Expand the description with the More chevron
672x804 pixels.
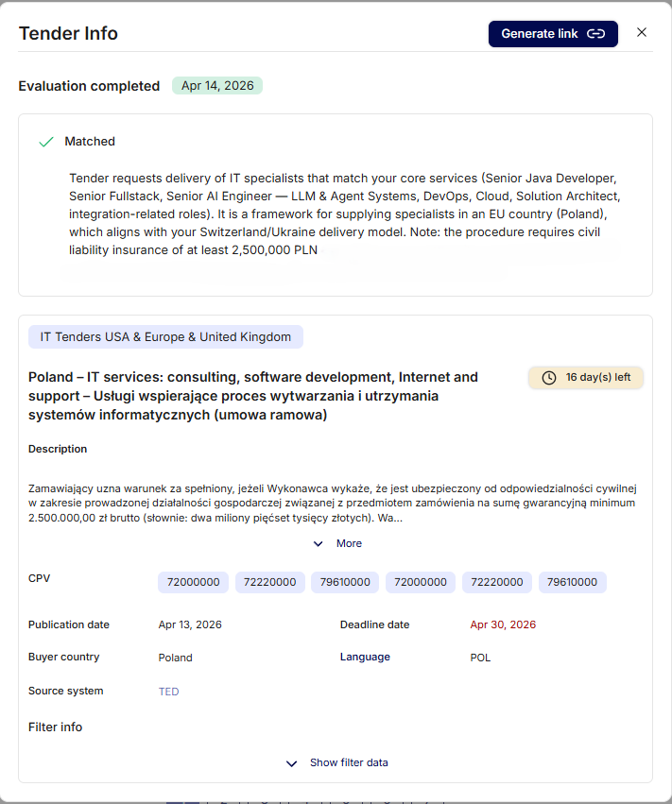pyautogui.click(x=319, y=544)
